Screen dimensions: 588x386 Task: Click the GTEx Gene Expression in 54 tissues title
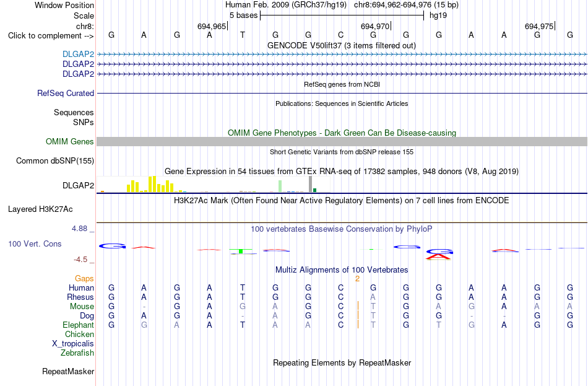(x=342, y=171)
